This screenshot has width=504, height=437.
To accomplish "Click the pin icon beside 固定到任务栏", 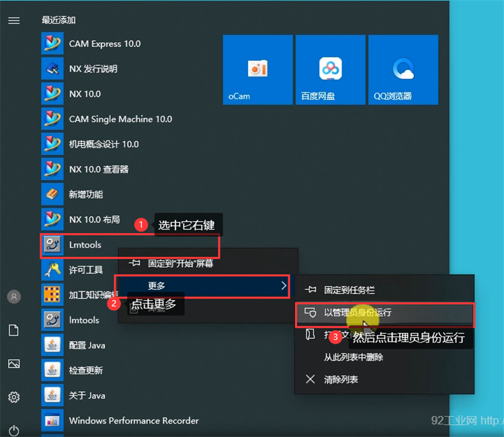I will tap(310, 289).
